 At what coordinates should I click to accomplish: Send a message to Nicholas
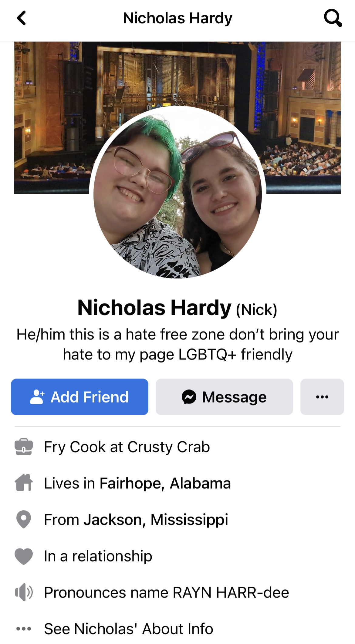coord(224,397)
